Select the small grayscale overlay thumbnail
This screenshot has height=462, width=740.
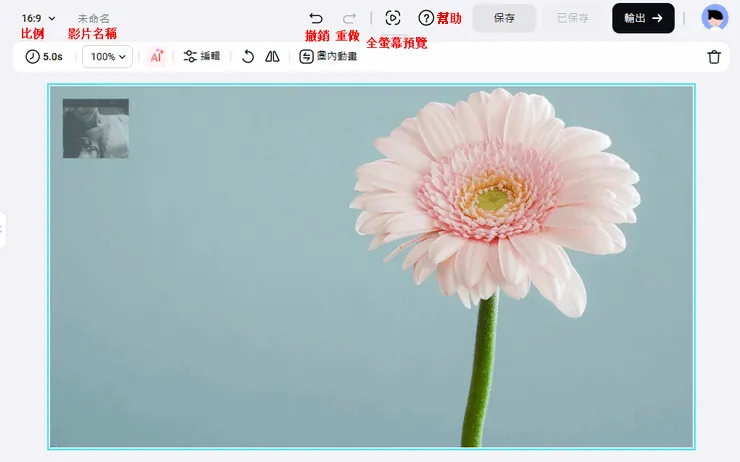(x=96, y=128)
